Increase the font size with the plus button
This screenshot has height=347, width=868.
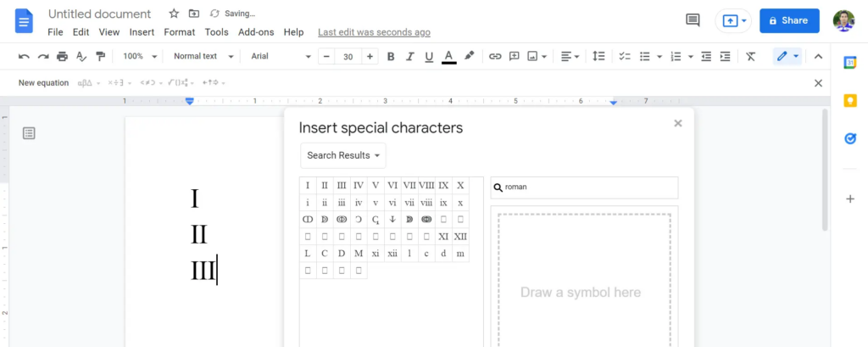pyautogui.click(x=370, y=56)
